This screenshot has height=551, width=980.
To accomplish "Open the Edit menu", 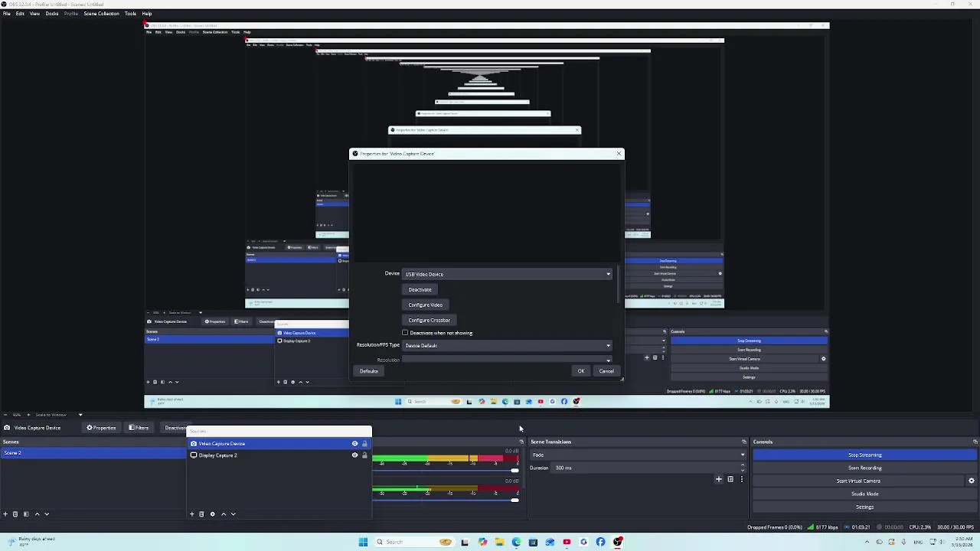I will pos(20,14).
